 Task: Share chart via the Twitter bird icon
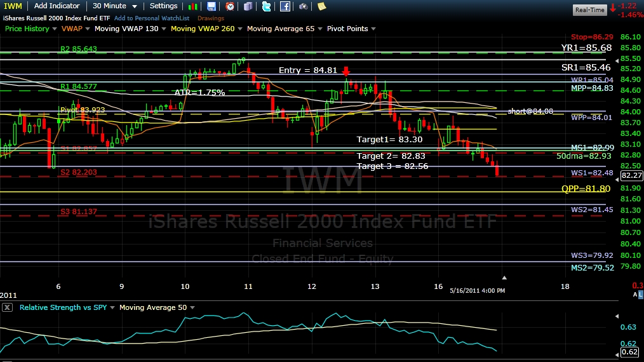pos(266,6)
